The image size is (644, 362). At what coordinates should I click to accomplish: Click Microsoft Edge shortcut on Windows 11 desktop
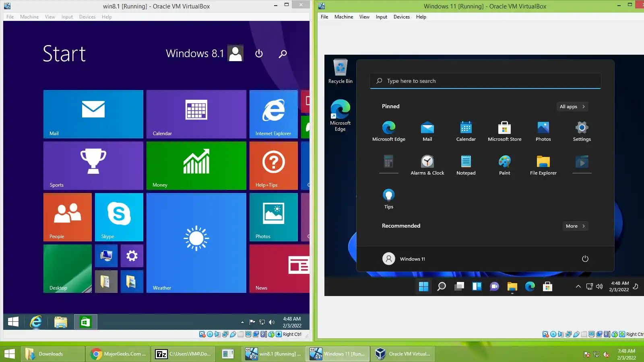[x=341, y=115]
